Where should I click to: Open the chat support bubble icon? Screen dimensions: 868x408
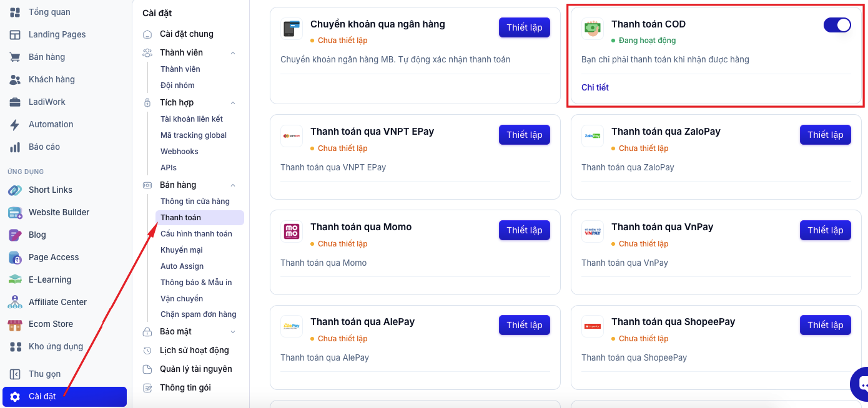pyautogui.click(x=861, y=384)
